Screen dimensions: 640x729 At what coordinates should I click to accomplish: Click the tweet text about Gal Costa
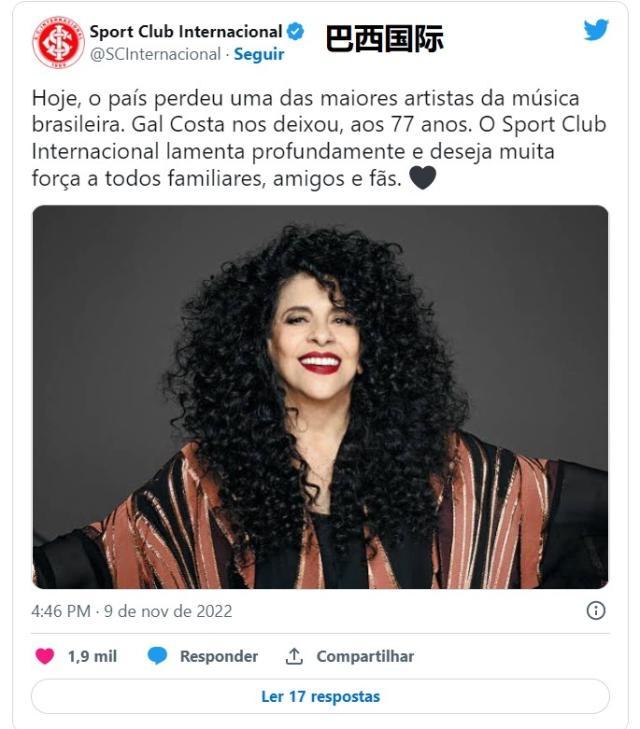coord(319,138)
